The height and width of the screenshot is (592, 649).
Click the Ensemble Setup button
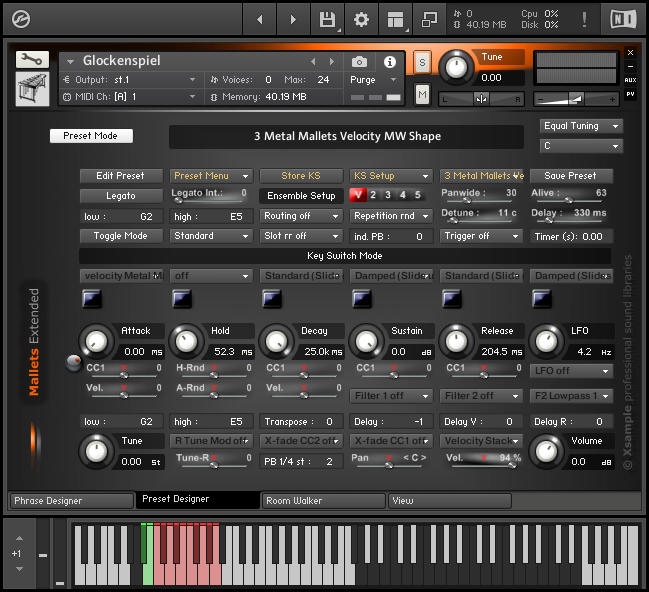coord(301,196)
